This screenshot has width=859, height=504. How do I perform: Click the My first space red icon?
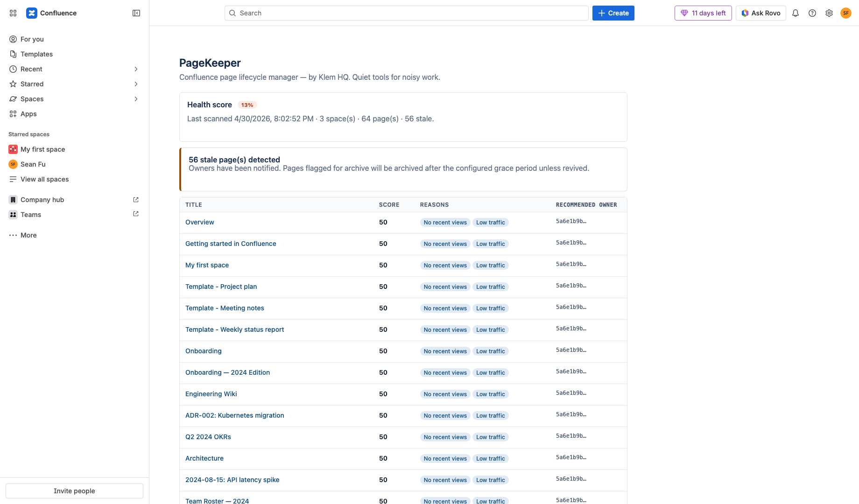pyautogui.click(x=13, y=149)
